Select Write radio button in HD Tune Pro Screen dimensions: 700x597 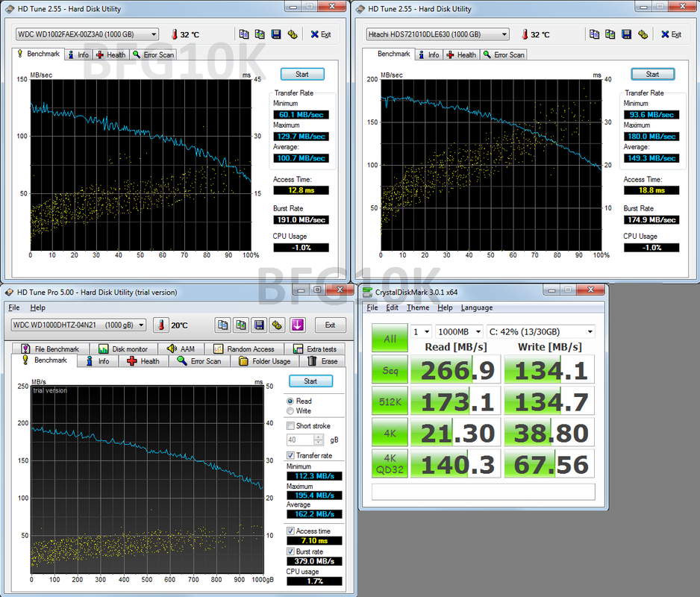click(x=290, y=410)
